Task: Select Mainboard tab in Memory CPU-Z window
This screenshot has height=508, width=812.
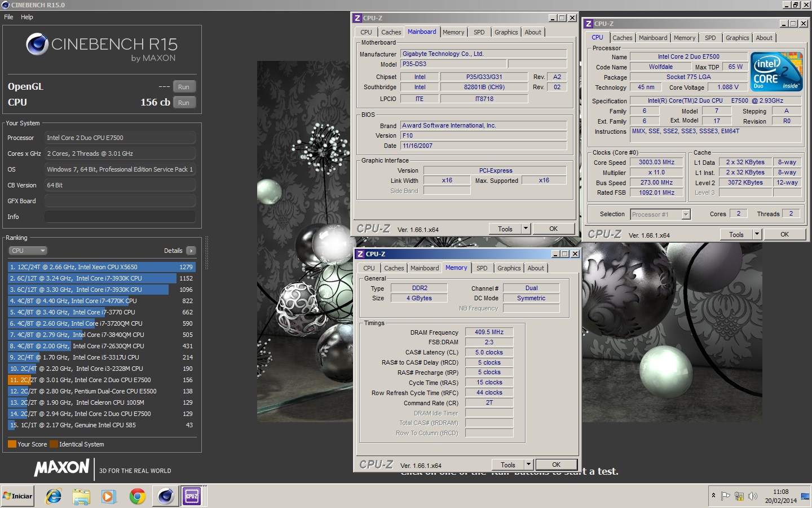Action: (x=424, y=268)
